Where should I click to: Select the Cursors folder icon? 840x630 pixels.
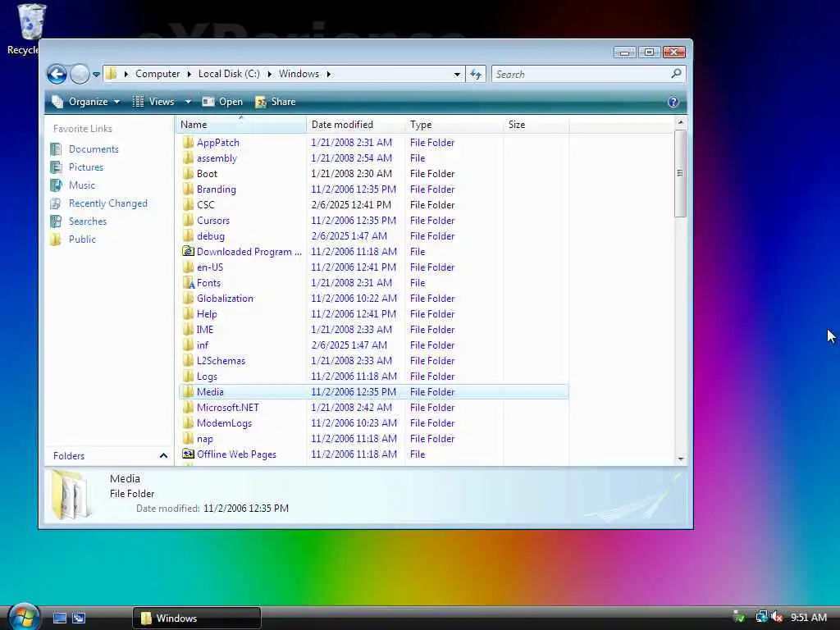pyautogui.click(x=188, y=220)
